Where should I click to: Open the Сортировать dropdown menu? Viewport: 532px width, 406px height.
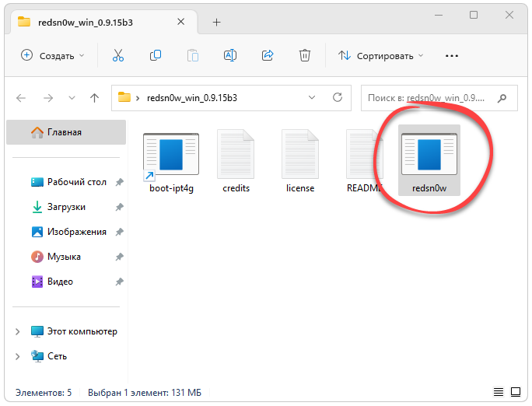(x=380, y=55)
